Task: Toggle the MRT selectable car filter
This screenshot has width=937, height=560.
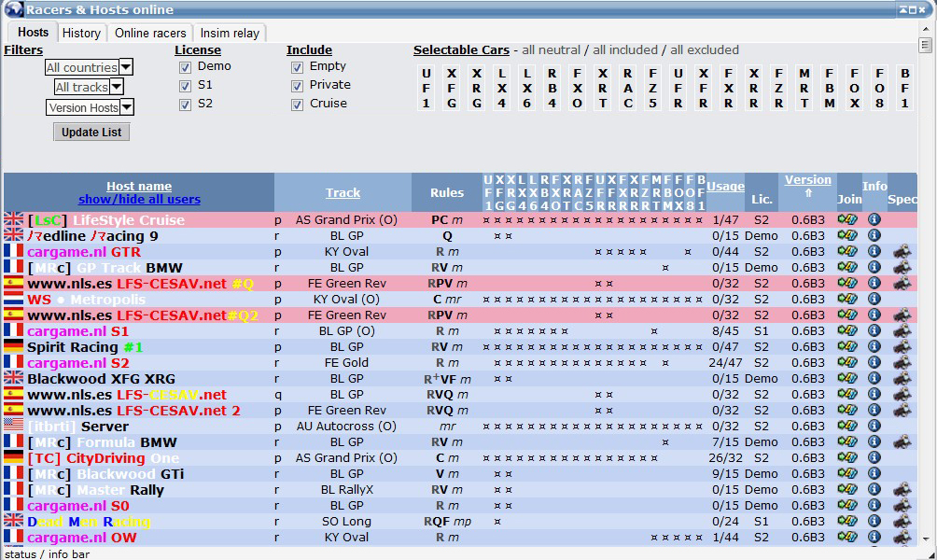Action: coord(804,88)
